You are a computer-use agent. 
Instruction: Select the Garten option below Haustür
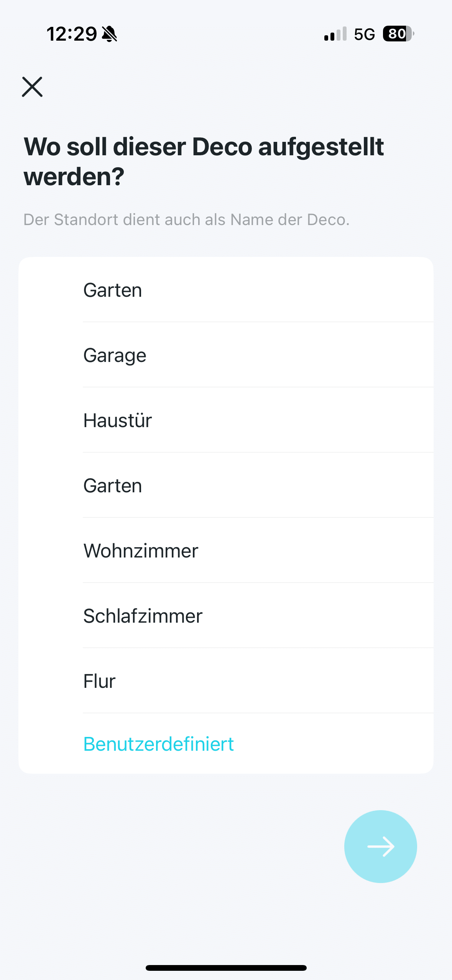(113, 486)
